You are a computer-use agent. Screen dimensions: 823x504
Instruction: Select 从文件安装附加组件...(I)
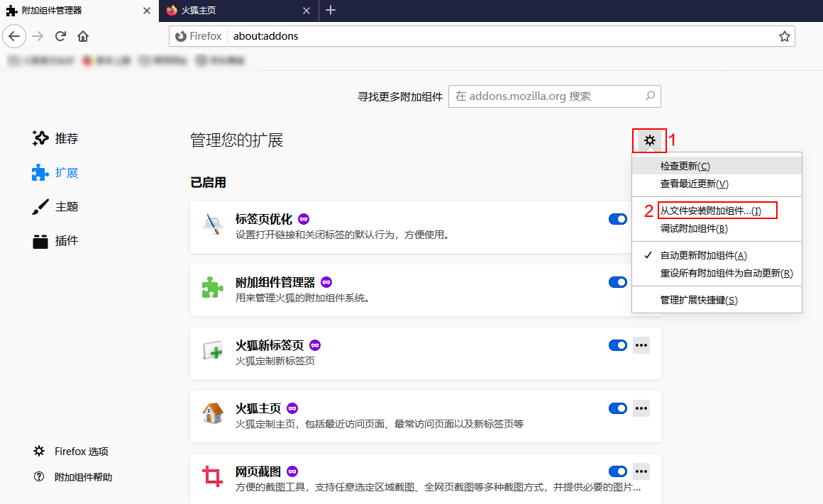pos(717,211)
